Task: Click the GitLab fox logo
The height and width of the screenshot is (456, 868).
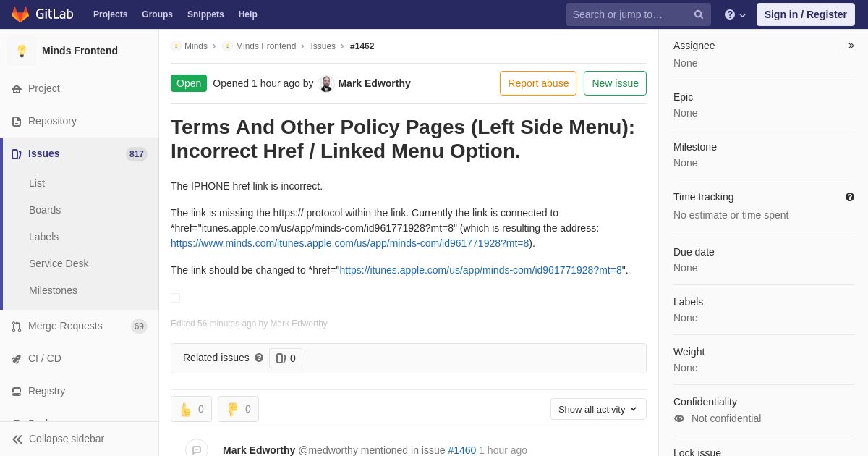Action: coord(20,14)
